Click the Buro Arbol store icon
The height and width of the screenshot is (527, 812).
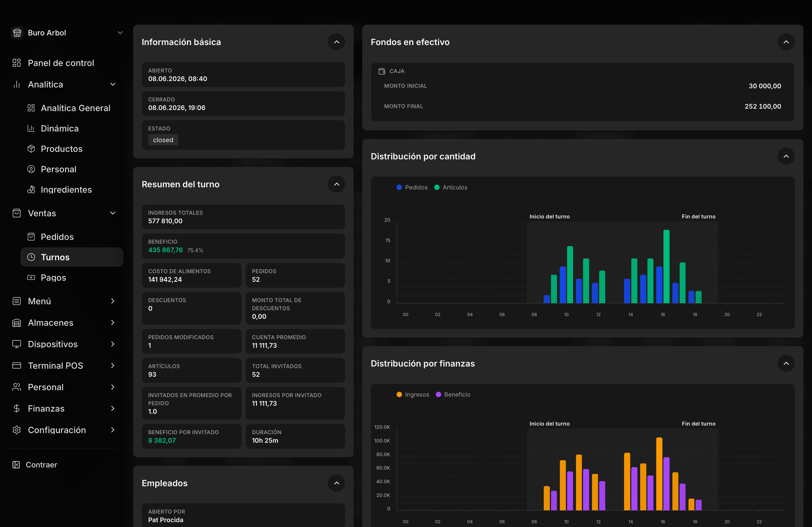click(x=17, y=33)
